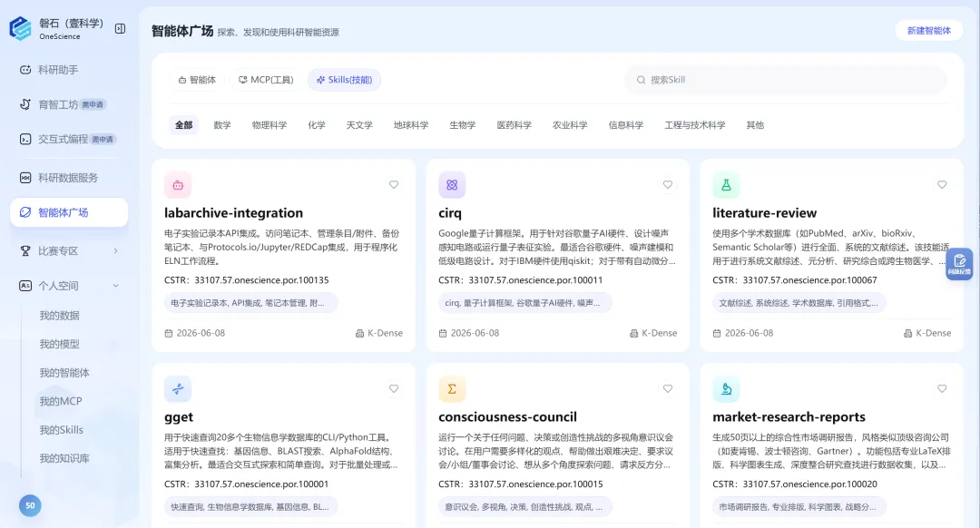Click the market-research-reports microscope icon
This screenshot has height=528, width=980.
point(726,388)
